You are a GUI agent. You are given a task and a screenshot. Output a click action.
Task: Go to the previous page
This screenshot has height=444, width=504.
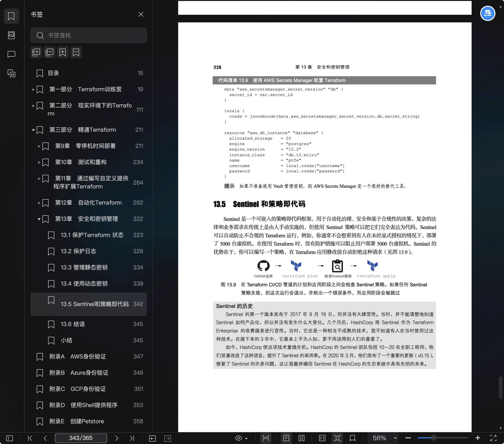coord(45,438)
